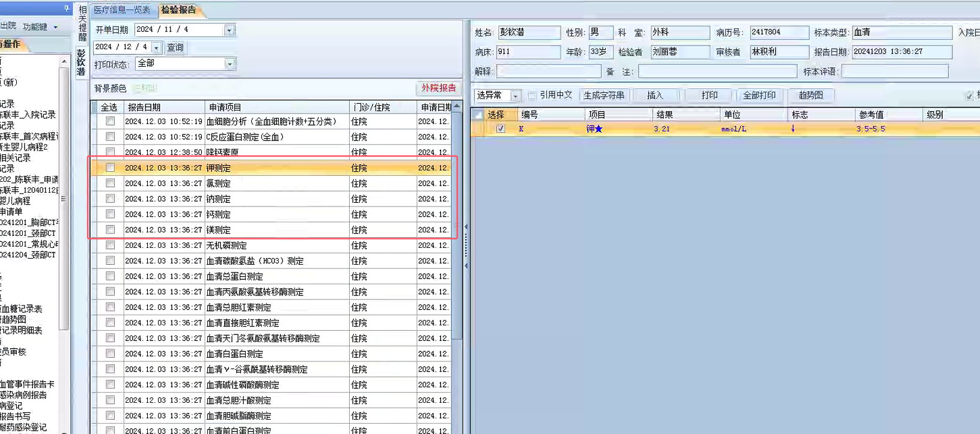Click the 门诊/住院 column header
This screenshot has width=980, height=434.
[383, 107]
